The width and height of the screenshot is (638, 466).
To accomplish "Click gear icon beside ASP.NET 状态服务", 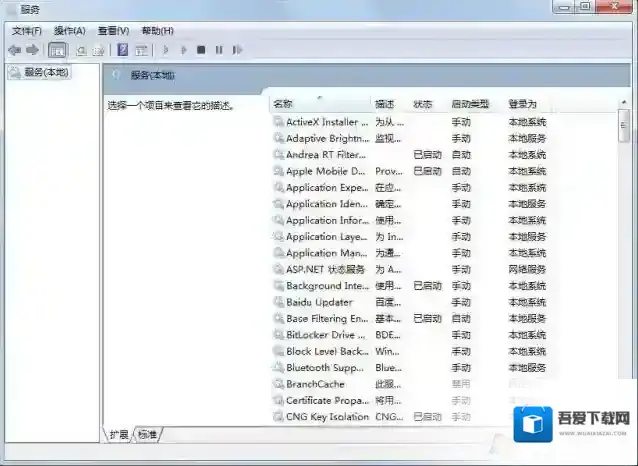I will (x=279, y=269).
